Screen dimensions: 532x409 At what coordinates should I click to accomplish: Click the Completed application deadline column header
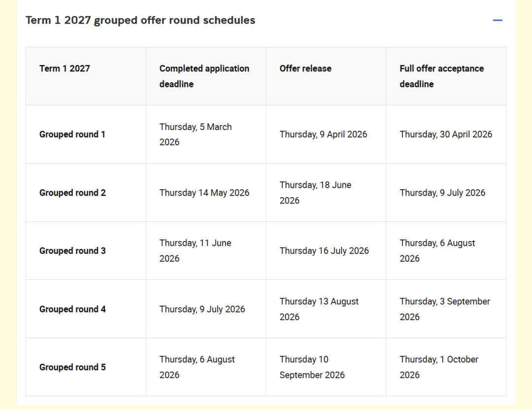coord(204,76)
